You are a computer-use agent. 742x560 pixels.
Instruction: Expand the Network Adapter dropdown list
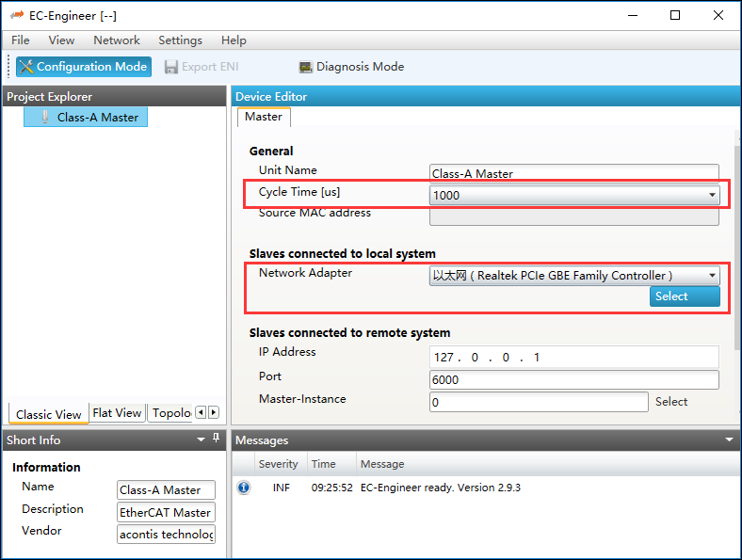[712, 276]
